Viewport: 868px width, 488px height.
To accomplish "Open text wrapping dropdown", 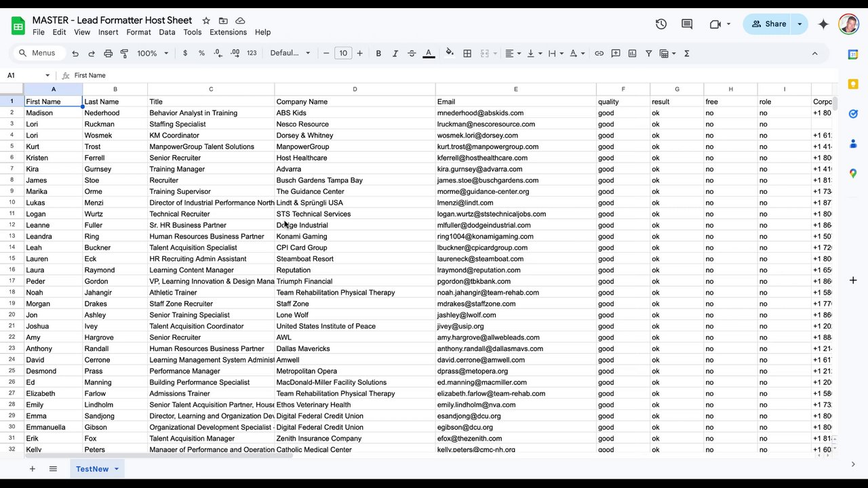I will (555, 54).
